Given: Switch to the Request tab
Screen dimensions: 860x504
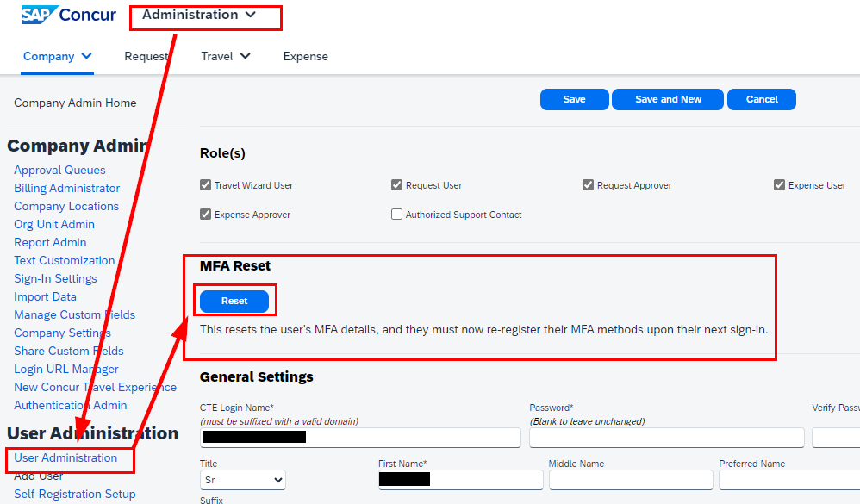Looking at the screenshot, I should (x=146, y=56).
